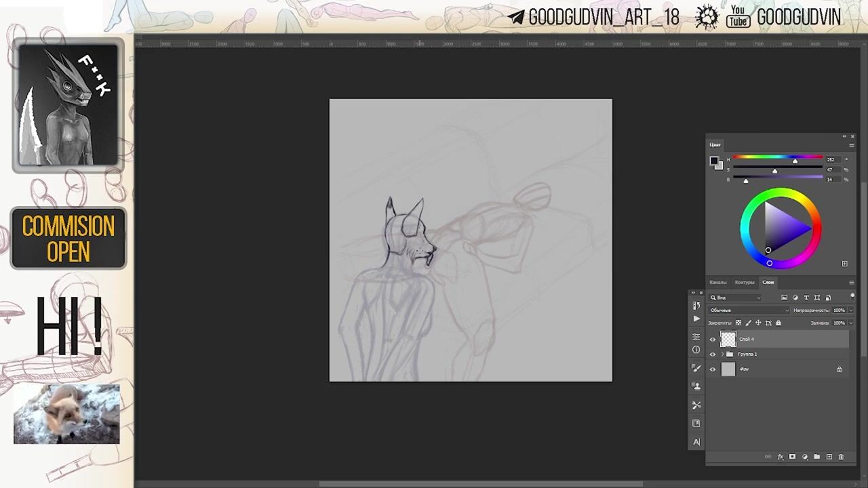Viewport: 868px width, 488px height.
Task: Open the Brush settings panel icon
Action: pyautogui.click(x=696, y=368)
